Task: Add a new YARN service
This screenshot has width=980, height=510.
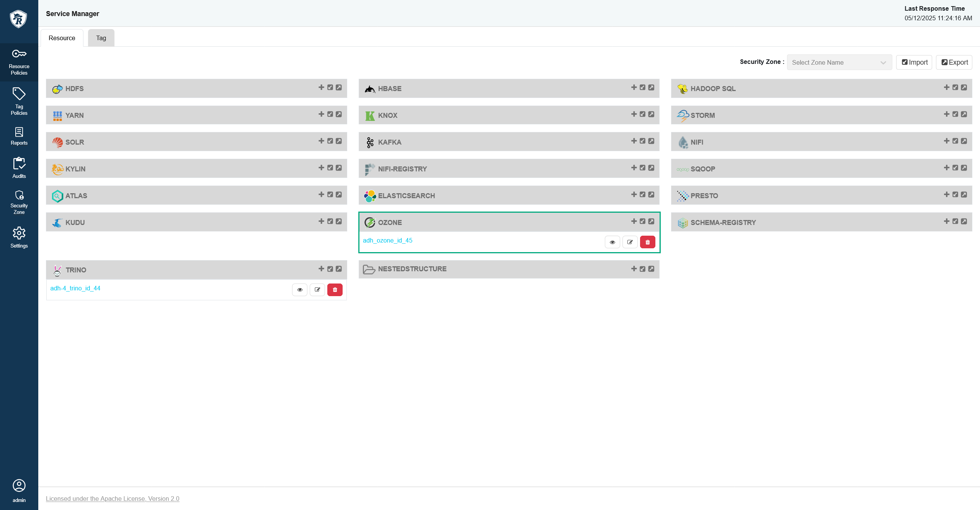Action: click(x=321, y=114)
